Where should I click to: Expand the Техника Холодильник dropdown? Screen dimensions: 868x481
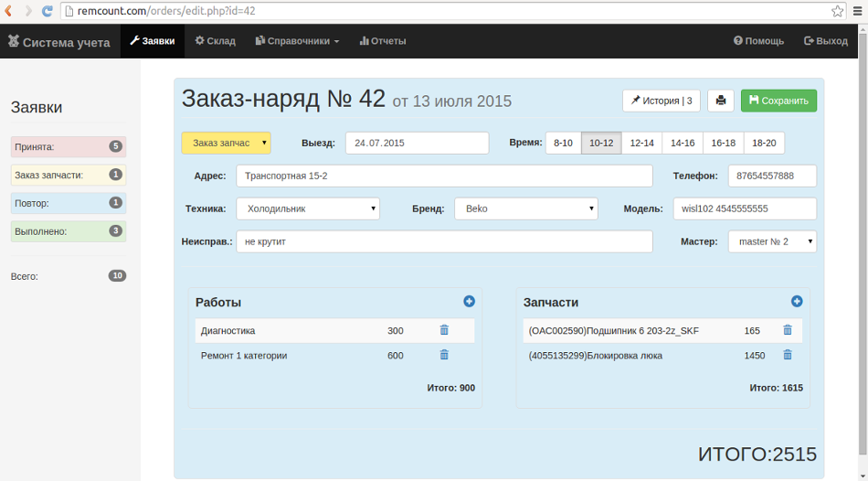307,208
